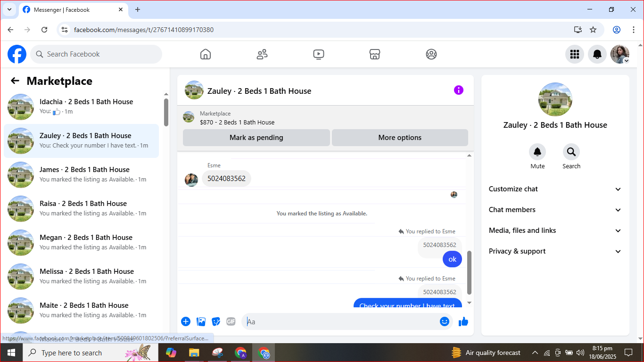
Task: Open Video icon in top navigation
Action: pos(319,54)
